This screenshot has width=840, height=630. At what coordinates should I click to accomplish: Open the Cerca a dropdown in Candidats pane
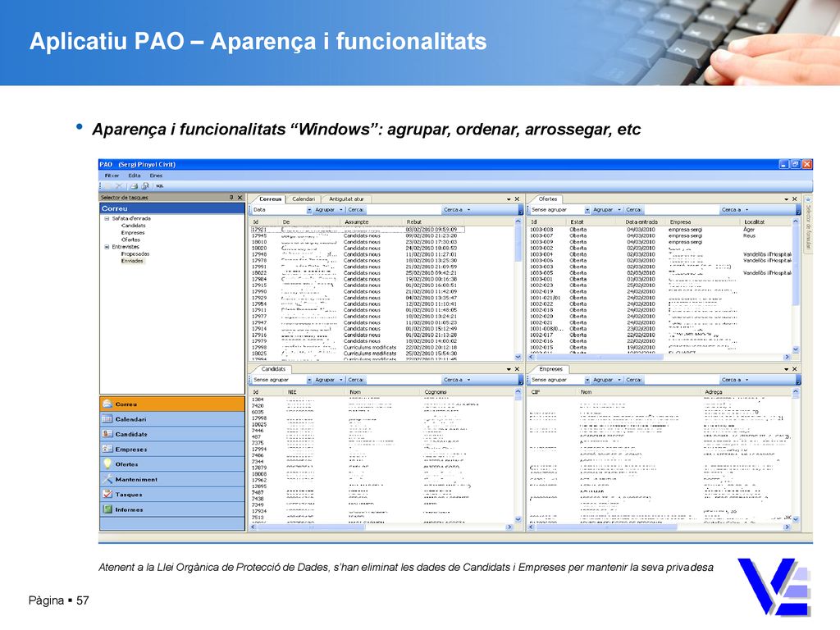click(x=456, y=380)
